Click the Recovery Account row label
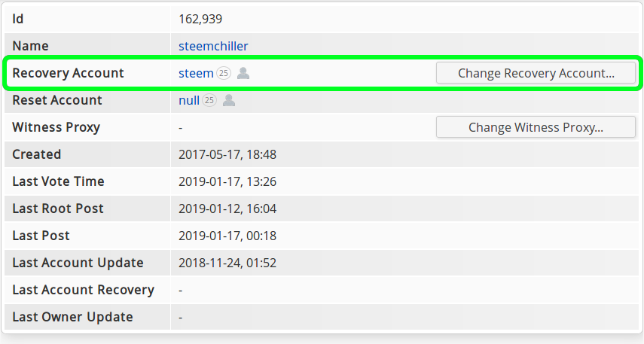This screenshot has height=344, width=644. (x=68, y=73)
